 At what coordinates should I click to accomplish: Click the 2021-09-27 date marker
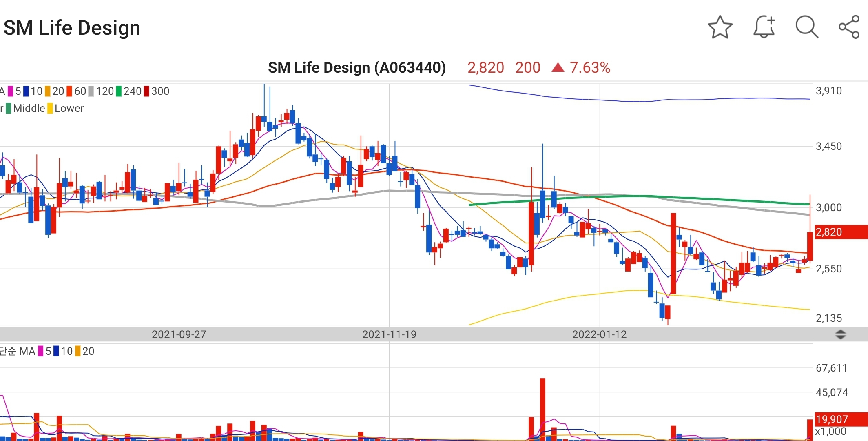point(179,334)
